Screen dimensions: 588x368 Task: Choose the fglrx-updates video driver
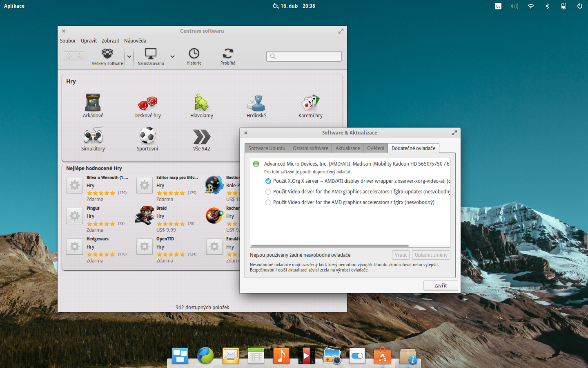(x=268, y=191)
